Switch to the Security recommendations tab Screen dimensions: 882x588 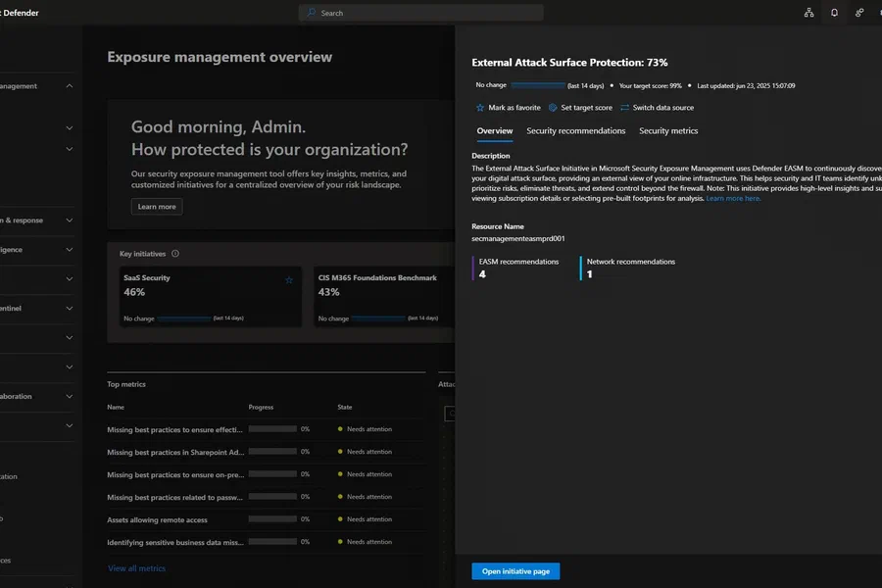click(x=575, y=130)
